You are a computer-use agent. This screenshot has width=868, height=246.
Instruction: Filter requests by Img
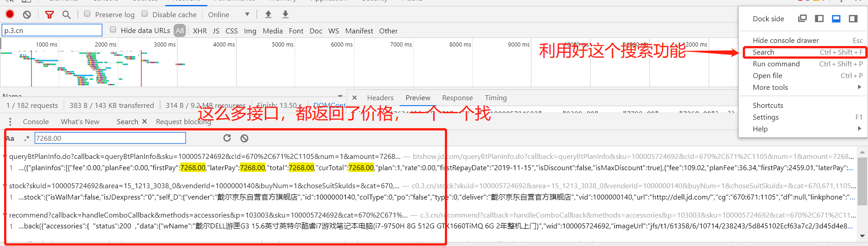(250, 31)
